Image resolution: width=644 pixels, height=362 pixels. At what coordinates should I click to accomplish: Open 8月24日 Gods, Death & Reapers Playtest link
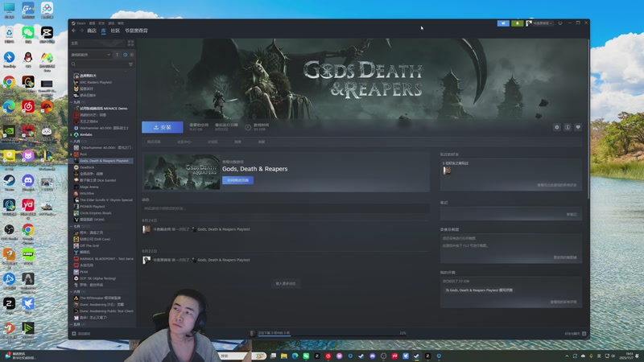click(x=224, y=229)
